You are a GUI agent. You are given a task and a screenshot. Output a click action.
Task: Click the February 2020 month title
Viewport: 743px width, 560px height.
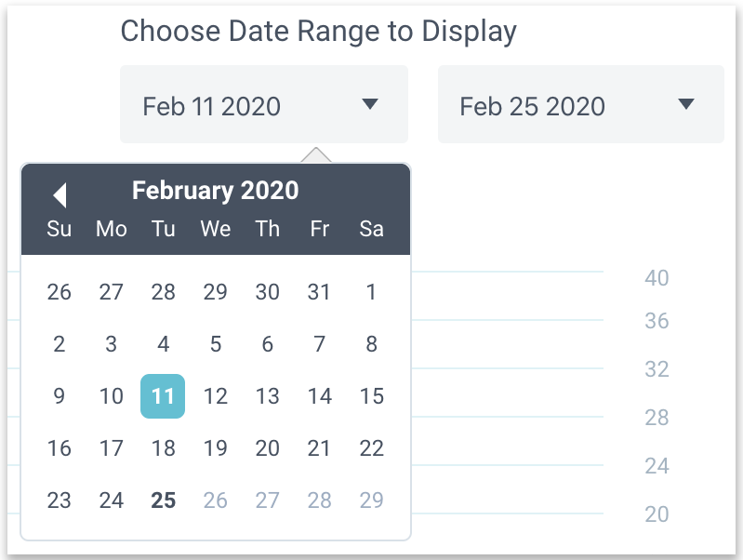[215, 191]
